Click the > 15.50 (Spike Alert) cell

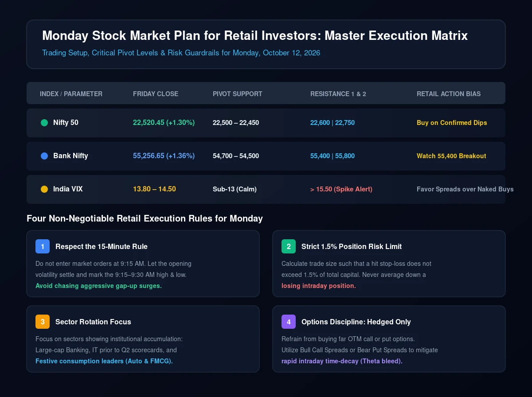(x=341, y=189)
